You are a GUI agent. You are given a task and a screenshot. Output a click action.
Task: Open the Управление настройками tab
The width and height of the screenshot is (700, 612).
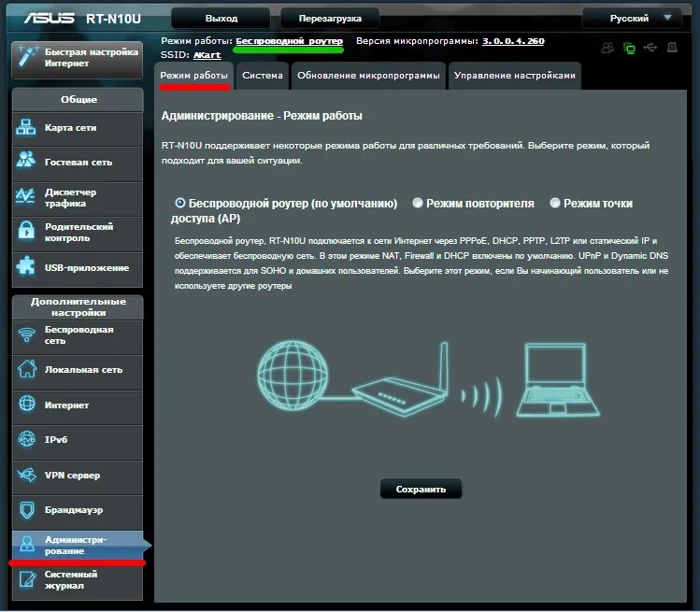click(514, 76)
